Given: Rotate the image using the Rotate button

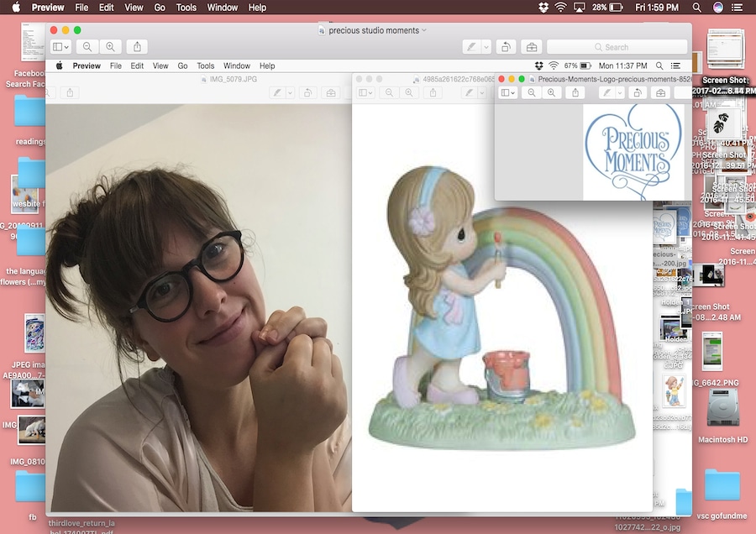Looking at the screenshot, I should point(506,47).
